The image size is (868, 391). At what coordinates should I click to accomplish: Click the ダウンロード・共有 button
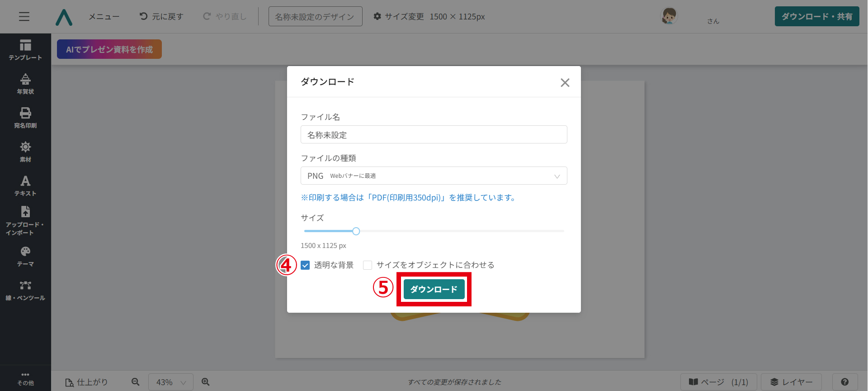click(816, 17)
